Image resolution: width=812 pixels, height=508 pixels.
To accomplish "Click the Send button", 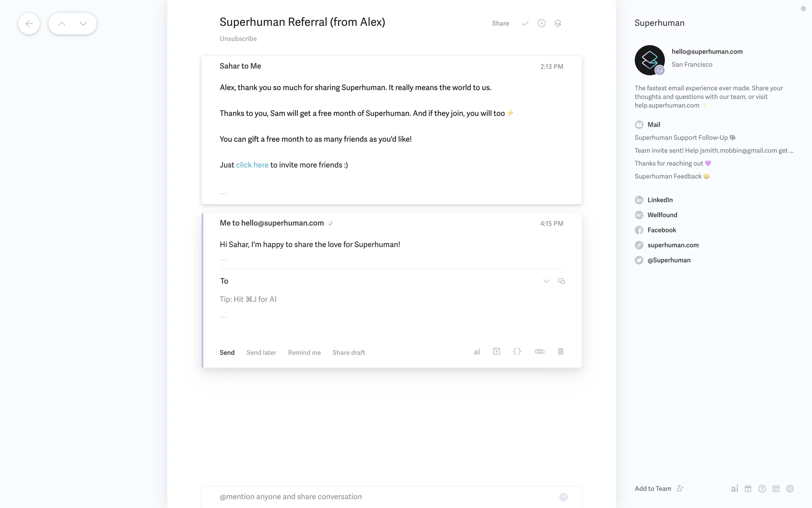I will [227, 353].
